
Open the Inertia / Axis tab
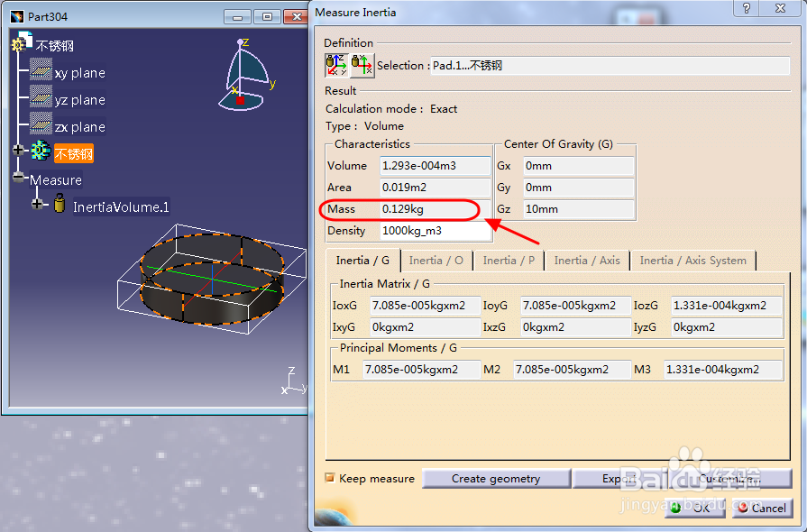[587, 261]
